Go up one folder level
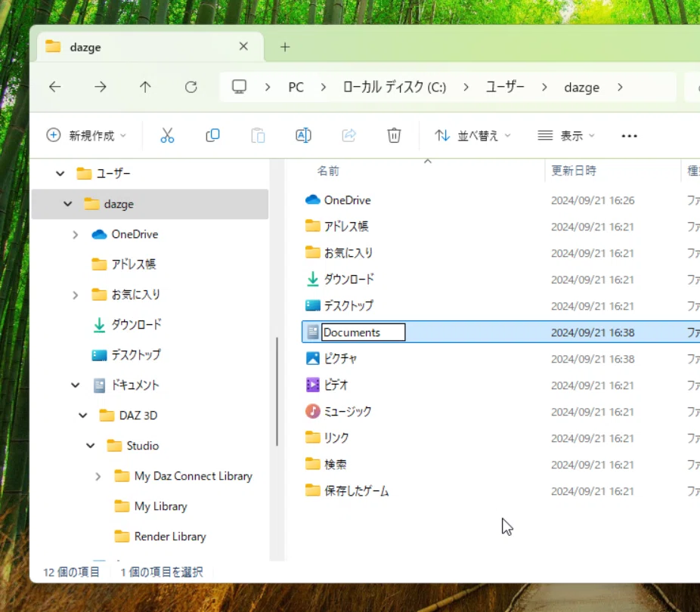This screenshot has width=700, height=612. pos(145,87)
